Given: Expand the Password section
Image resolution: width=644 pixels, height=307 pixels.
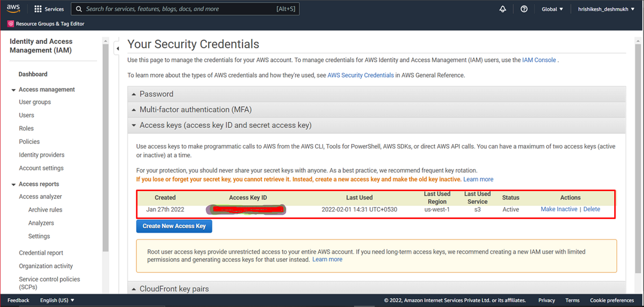Looking at the screenshot, I should pos(376,94).
